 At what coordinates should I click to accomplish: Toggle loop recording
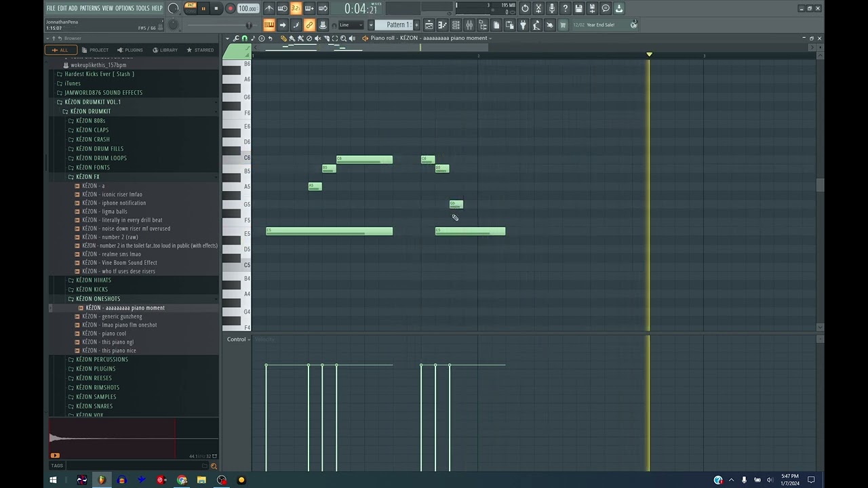[x=323, y=8]
